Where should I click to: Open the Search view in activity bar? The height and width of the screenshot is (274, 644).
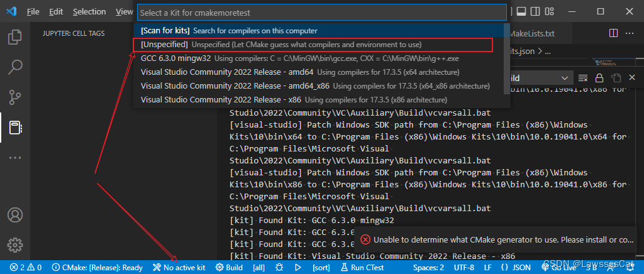[x=15, y=67]
